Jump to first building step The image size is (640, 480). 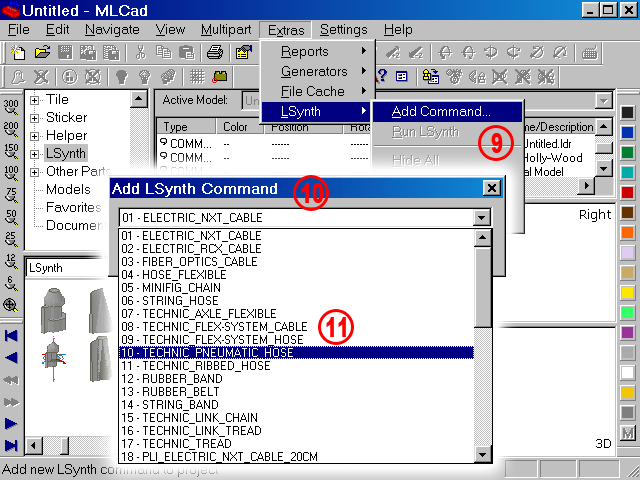[x=11, y=336]
